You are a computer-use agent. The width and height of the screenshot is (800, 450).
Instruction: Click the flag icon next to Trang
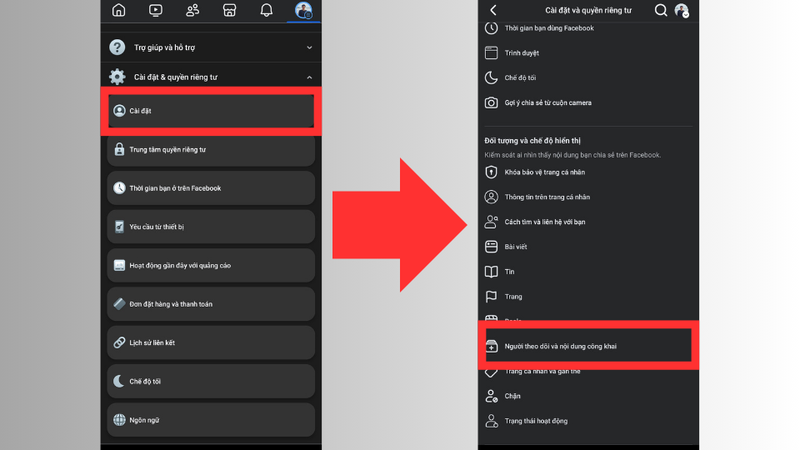pyautogui.click(x=491, y=296)
